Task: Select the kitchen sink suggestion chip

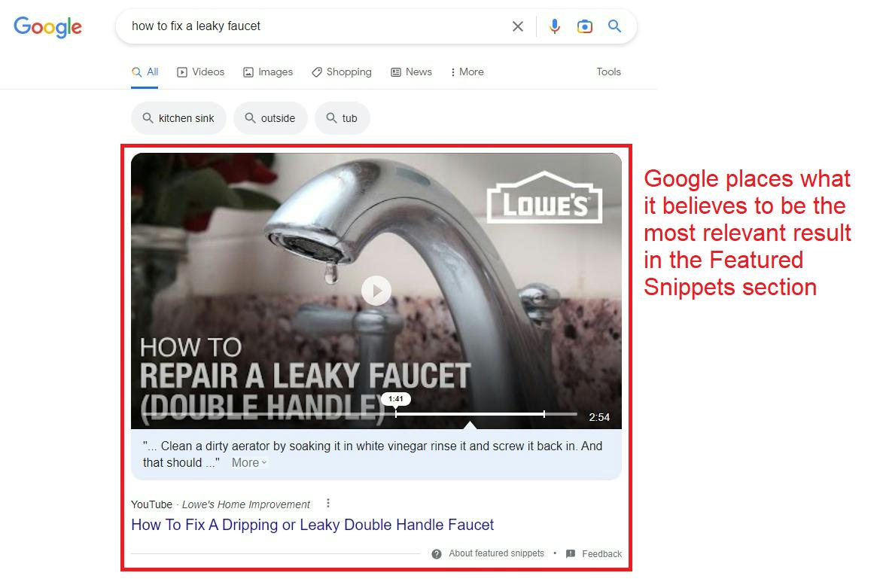Action: click(178, 118)
